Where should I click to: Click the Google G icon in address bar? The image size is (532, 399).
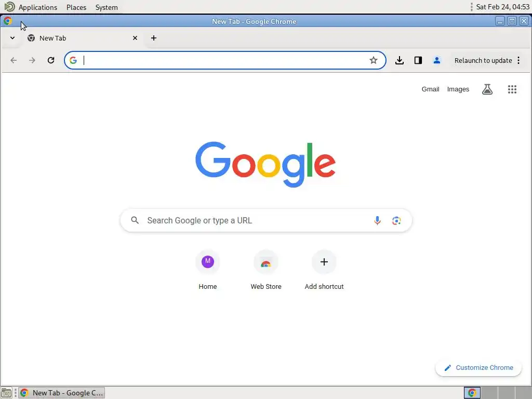pyautogui.click(x=73, y=60)
